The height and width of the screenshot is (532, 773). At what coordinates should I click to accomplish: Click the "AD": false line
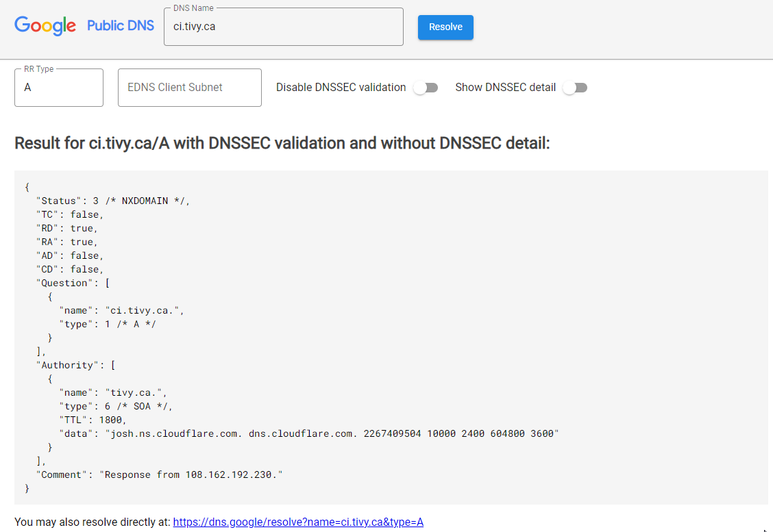[69, 255]
